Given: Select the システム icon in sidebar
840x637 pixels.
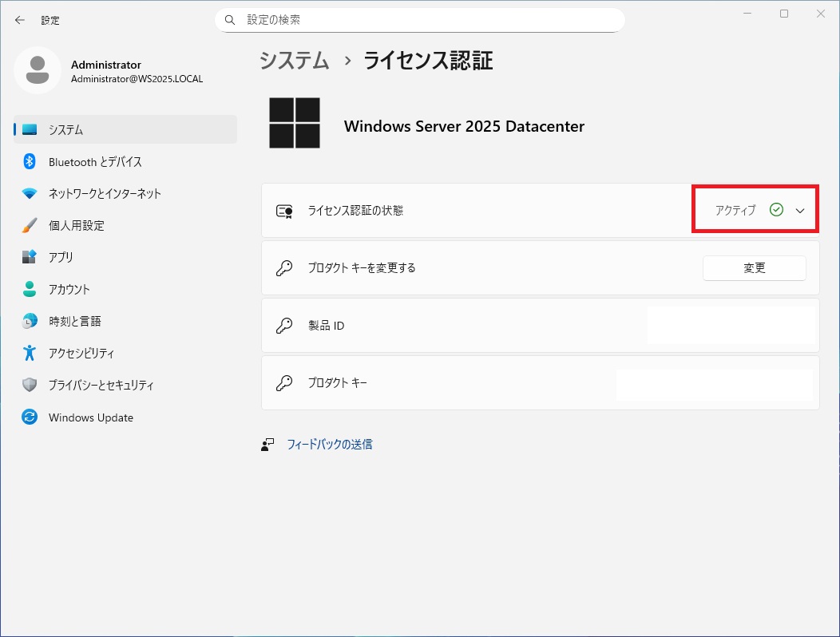Looking at the screenshot, I should tap(30, 129).
